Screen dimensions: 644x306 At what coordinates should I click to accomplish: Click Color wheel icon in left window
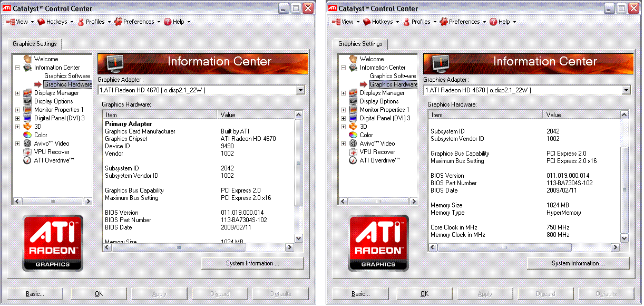pyautogui.click(x=27, y=135)
